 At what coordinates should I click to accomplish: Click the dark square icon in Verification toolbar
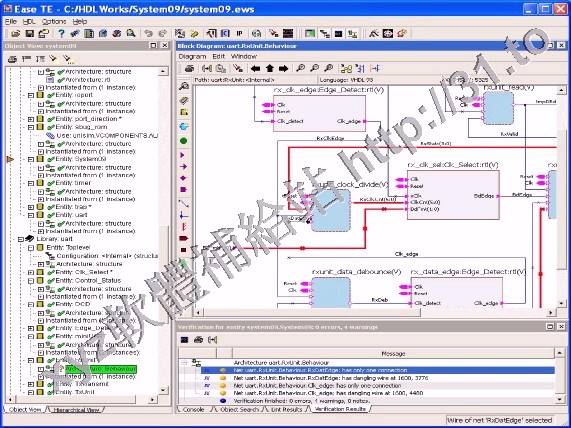point(185,340)
